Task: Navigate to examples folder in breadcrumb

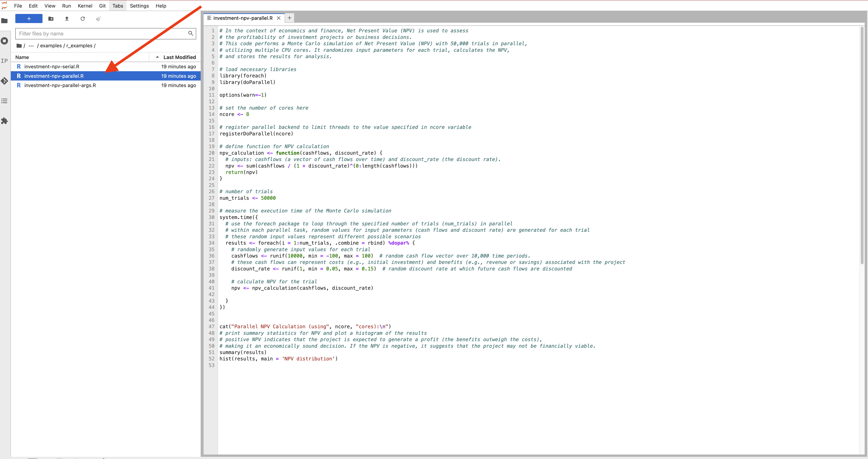Action: point(51,46)
